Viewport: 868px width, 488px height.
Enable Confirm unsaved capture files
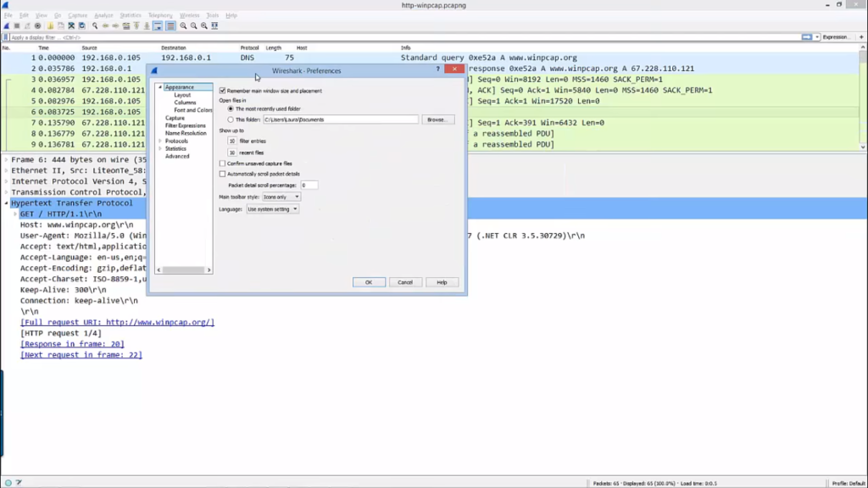[x=222, y=163]
